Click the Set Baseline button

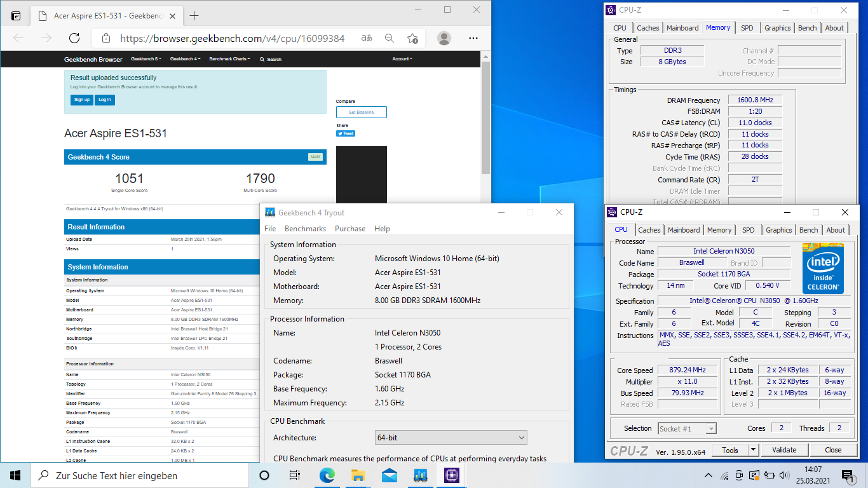[361, 112]
